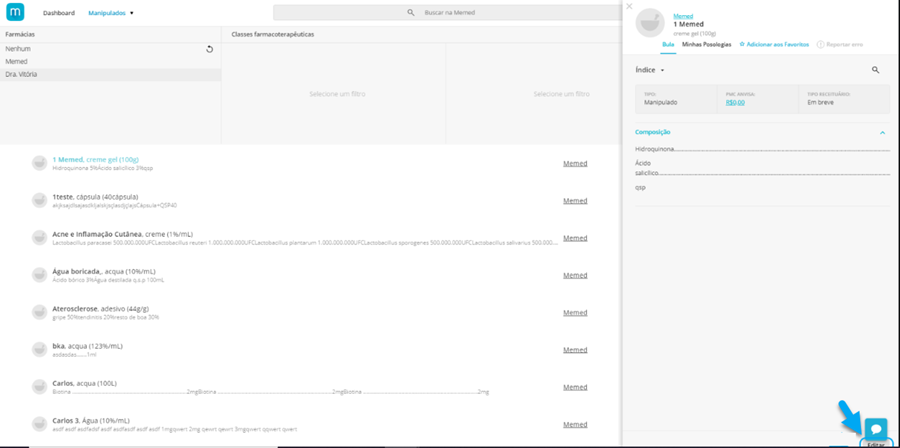Click the mortar icon beside Água boricada
This screenshot has width=900, height=448.
pyautogui.click(x=39, y=275)
